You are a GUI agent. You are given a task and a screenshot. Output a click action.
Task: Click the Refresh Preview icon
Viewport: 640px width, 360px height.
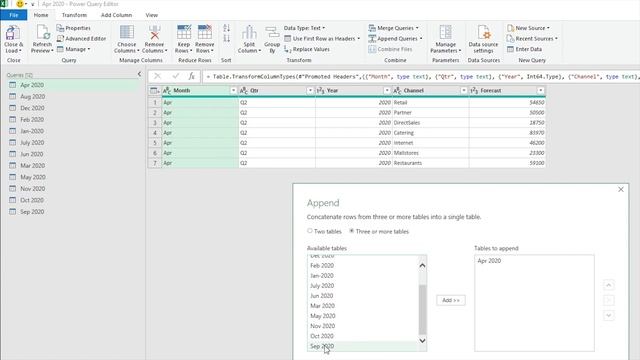pyautogui.click(x=42, y=32)
